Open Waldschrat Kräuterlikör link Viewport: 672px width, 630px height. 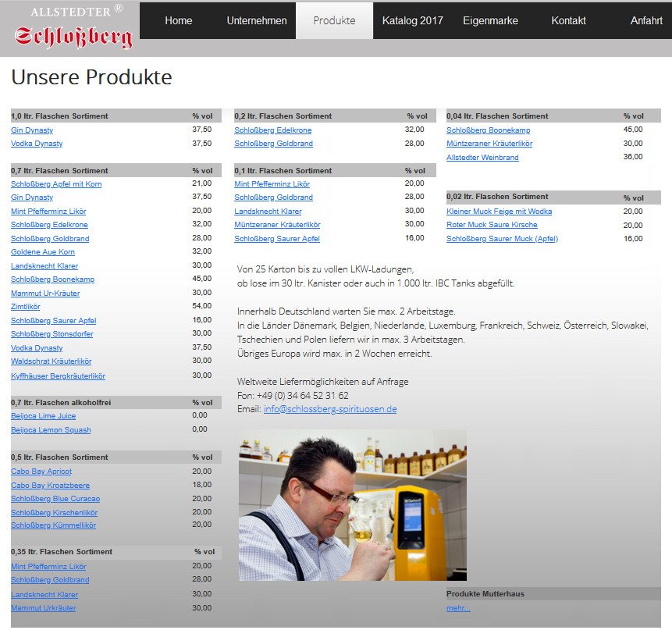[x=51, y=361]
